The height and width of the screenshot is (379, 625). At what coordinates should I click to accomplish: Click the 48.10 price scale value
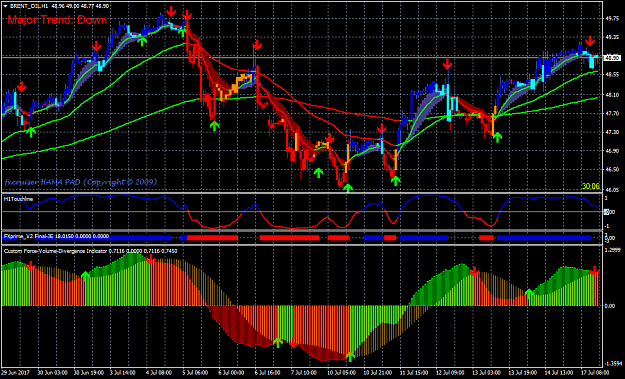pyautogui.click(x=612, y=95)
